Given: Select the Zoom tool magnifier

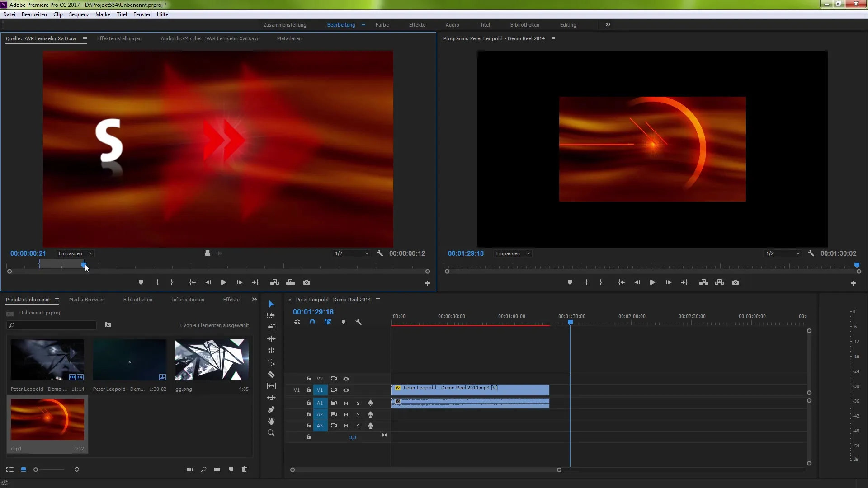Looking at the screenshot, I should [x=271, y=433].
